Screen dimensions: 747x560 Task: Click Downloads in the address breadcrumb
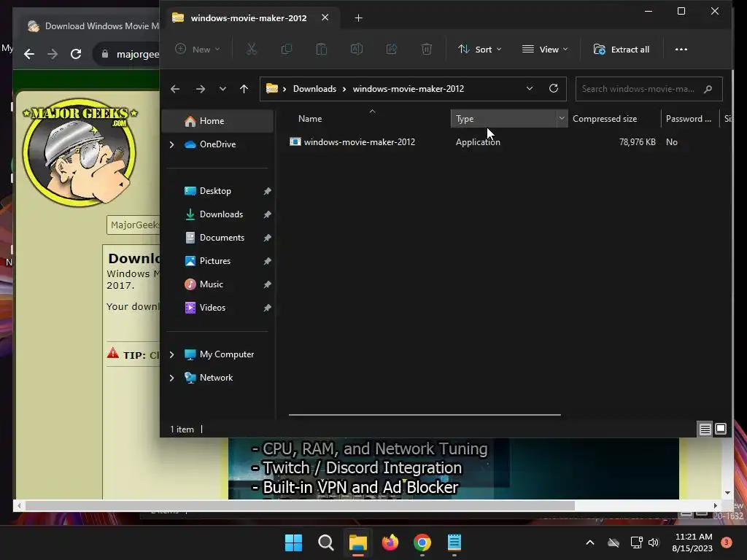[x=314, y=88]
